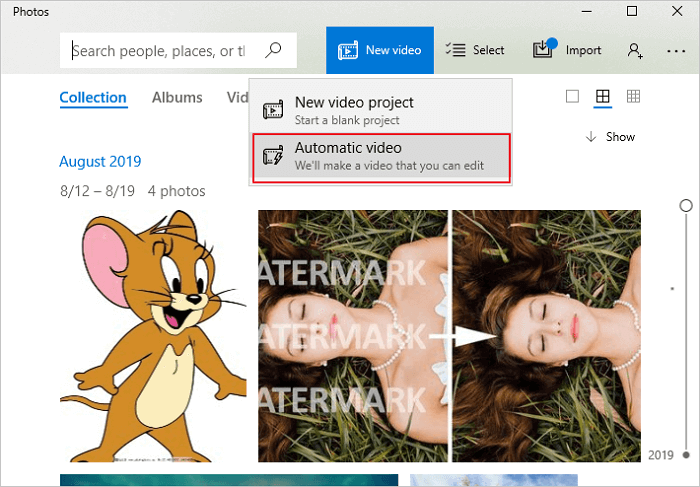Open the add people account icon
This screenshot has width=700, height=487.
[635, 50]
